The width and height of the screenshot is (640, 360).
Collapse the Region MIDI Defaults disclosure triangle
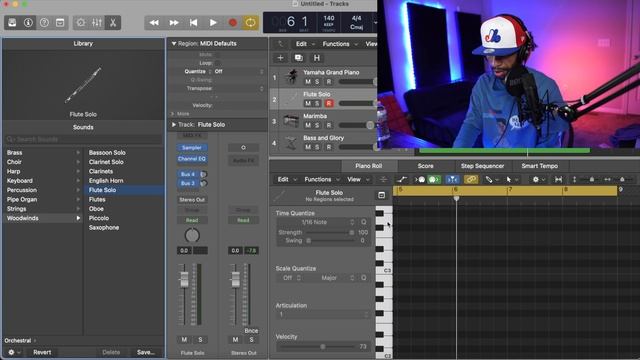(174, 43)
